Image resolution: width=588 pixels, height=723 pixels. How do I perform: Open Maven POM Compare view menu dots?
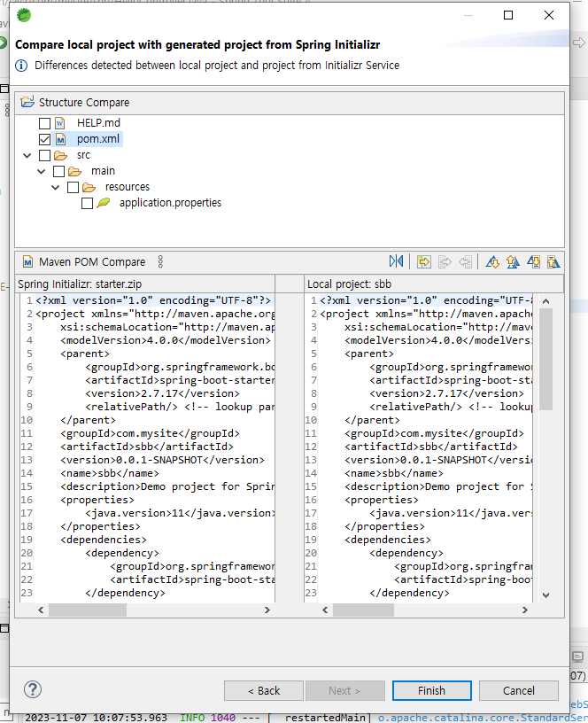160,261
